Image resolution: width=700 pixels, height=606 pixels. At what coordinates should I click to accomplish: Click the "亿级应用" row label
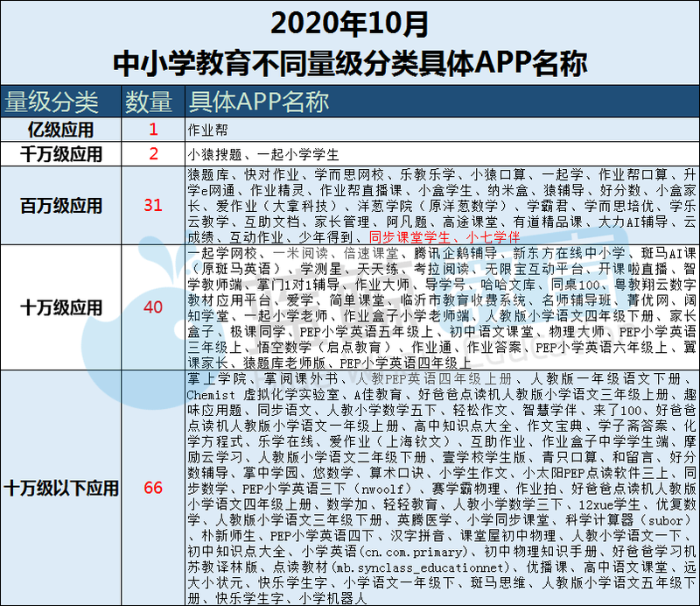(60, 130)
